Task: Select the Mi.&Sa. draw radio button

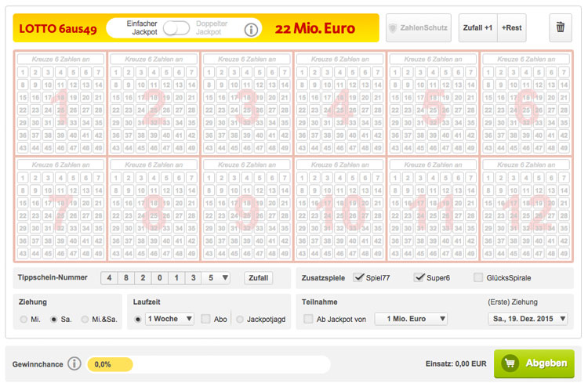Action: [85, 319]
